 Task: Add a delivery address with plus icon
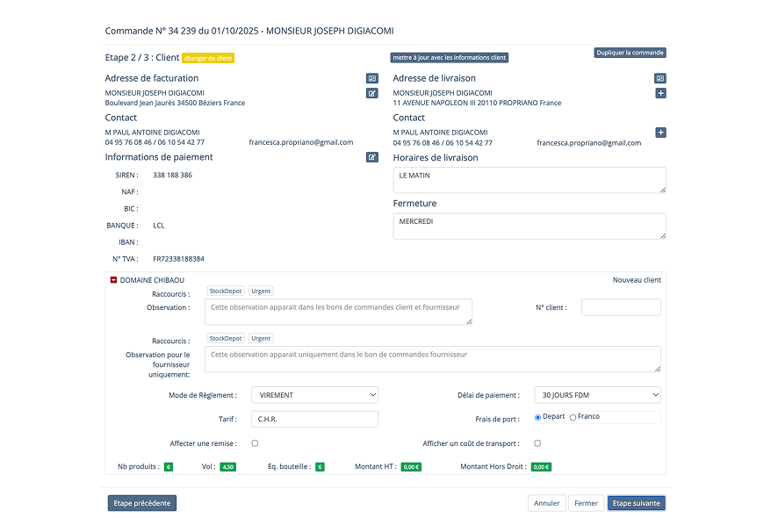coord(660,93)
